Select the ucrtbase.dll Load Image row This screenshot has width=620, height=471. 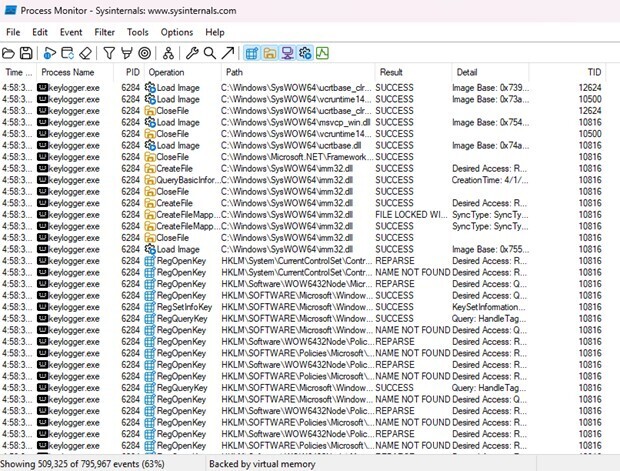point(302,146)
